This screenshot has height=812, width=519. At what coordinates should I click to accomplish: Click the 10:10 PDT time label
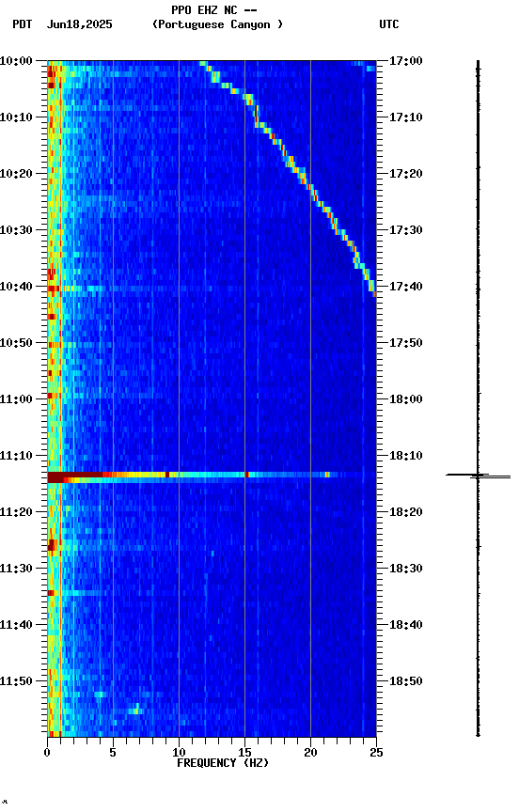coord(16,117)
